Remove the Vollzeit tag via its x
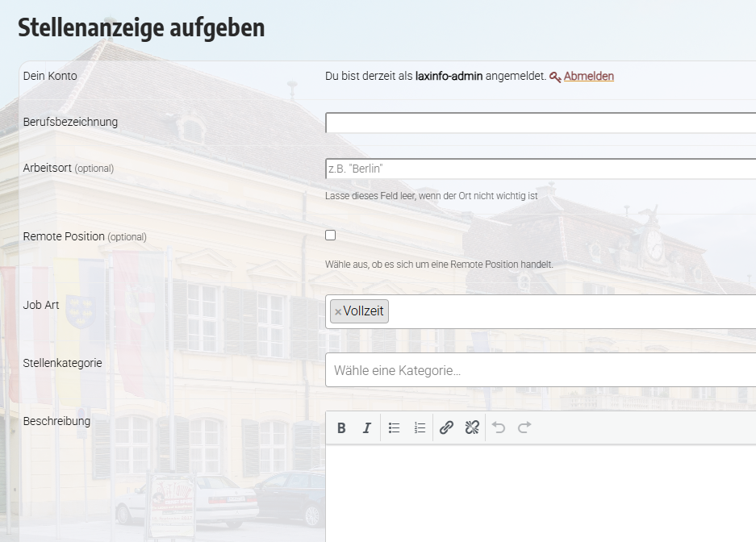This screenshot has height=542, width=756. [x=338, y=312]
